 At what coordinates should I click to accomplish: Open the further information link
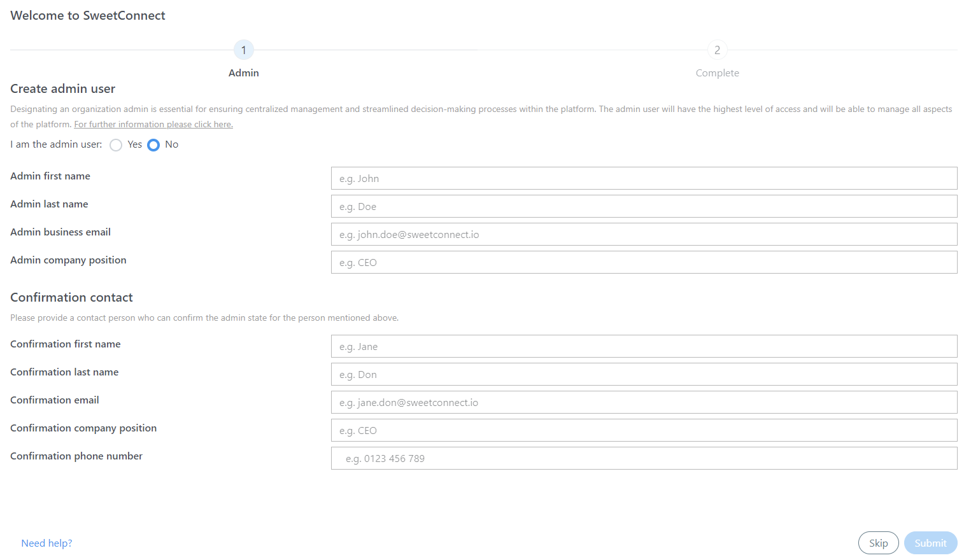tap(153, 124)
